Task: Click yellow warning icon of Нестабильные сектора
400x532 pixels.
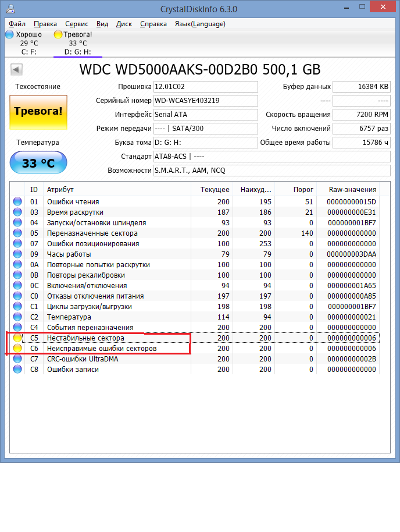Action: click(17, 338)
